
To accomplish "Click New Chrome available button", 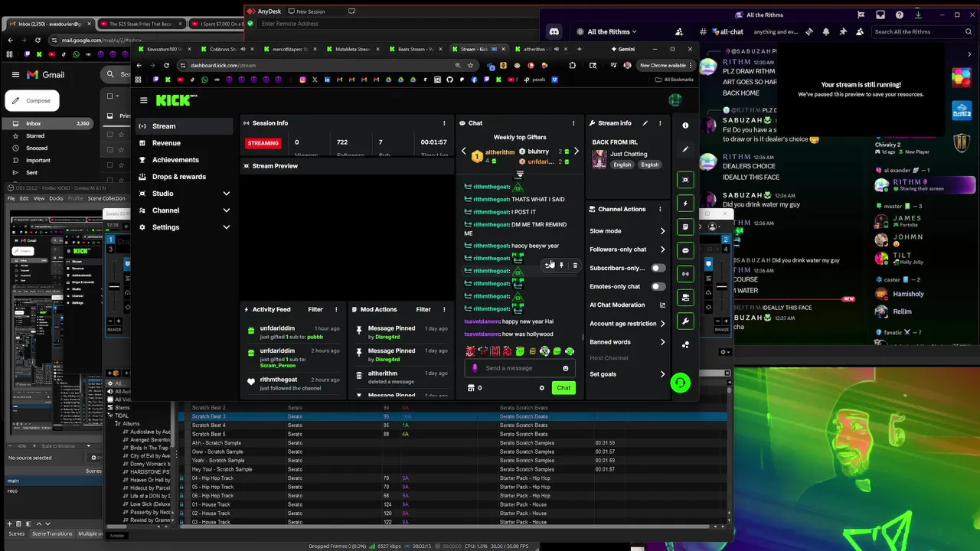I will click(665, 66).
